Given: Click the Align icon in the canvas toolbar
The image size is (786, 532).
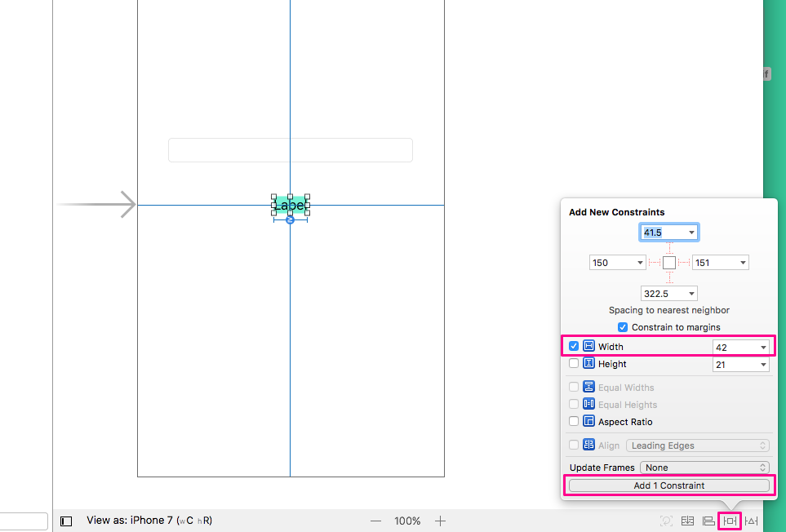Looking at the screenshot, I should (x=708, y=520).
